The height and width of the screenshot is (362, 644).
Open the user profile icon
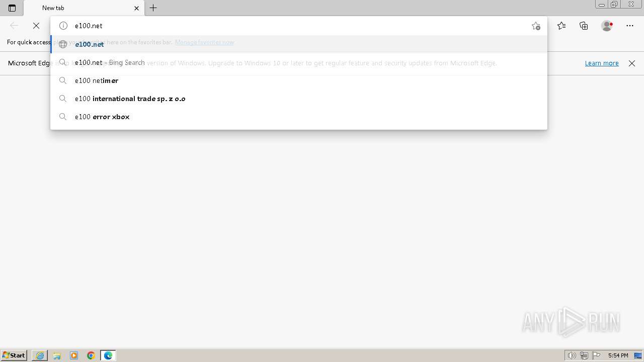coord(607,26)
